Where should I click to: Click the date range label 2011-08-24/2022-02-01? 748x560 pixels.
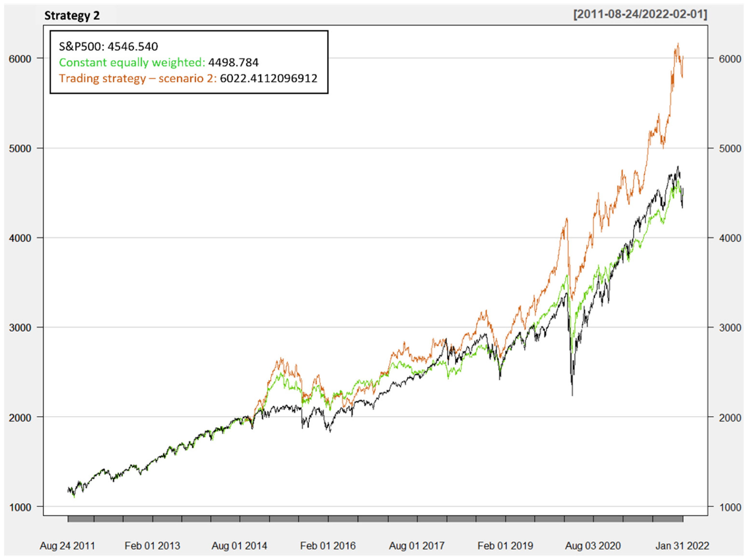(x=640, y=14)
